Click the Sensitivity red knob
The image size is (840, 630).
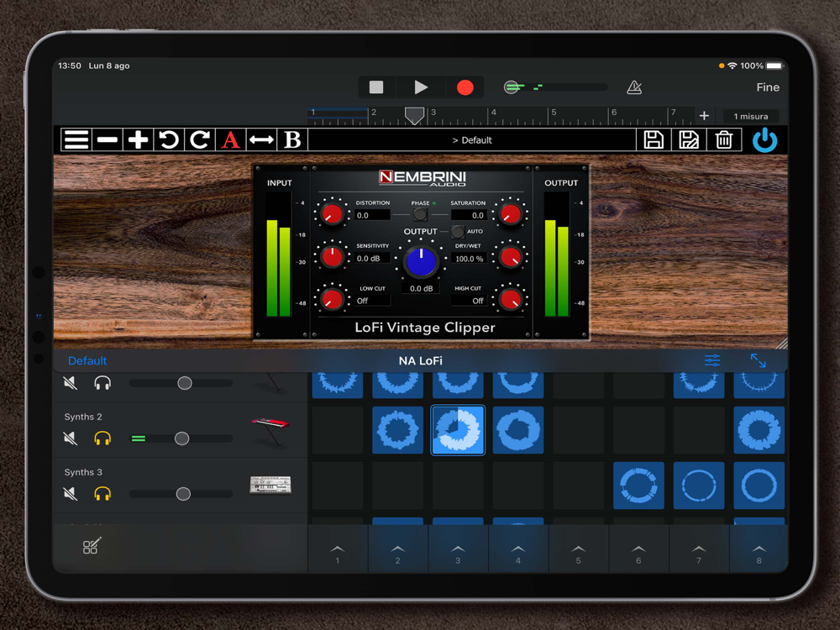click(332, 256)
